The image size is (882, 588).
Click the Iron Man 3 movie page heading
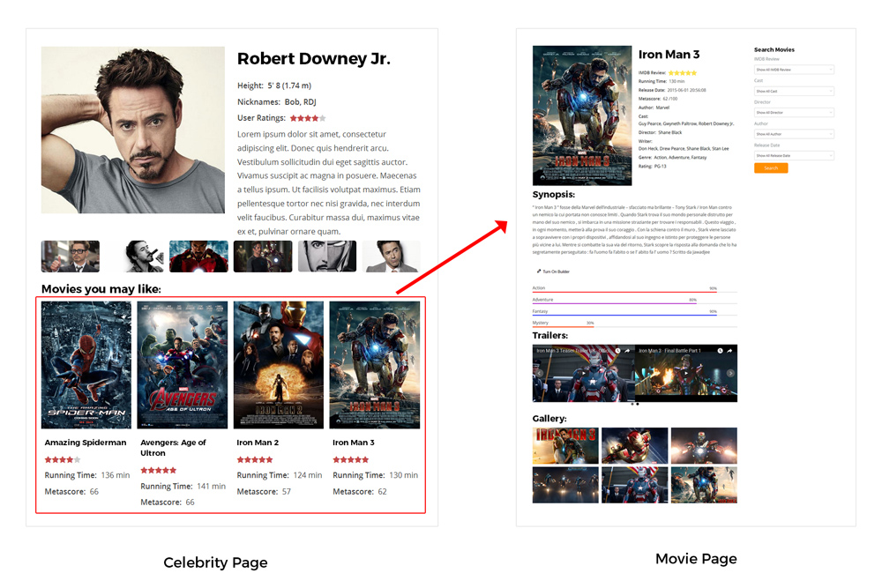point(669,55)
